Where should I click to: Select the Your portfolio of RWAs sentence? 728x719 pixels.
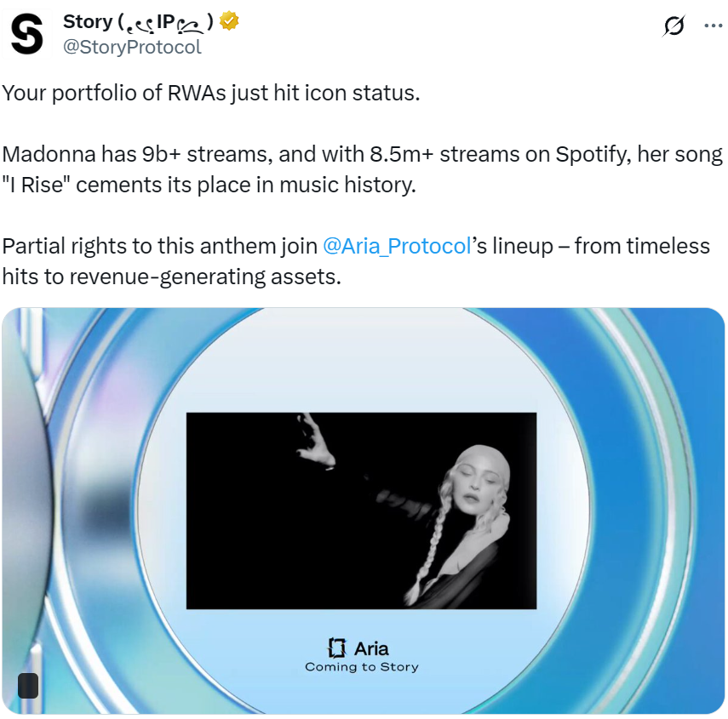tap(211, 93)
